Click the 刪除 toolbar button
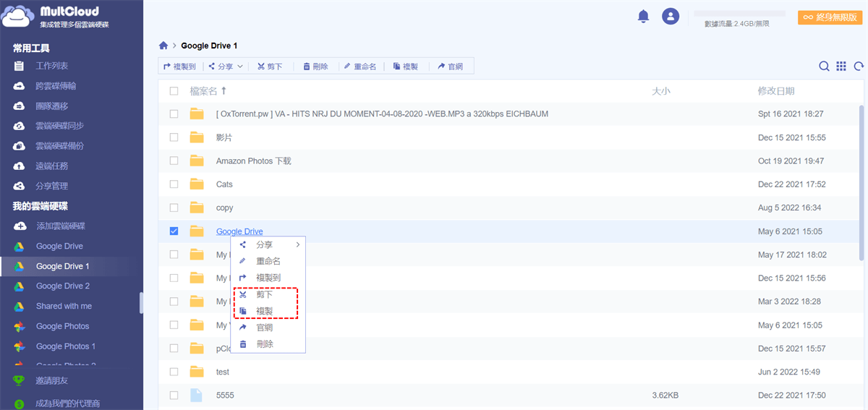This screenshot has height=410, width=868. (x=315, y=67)
